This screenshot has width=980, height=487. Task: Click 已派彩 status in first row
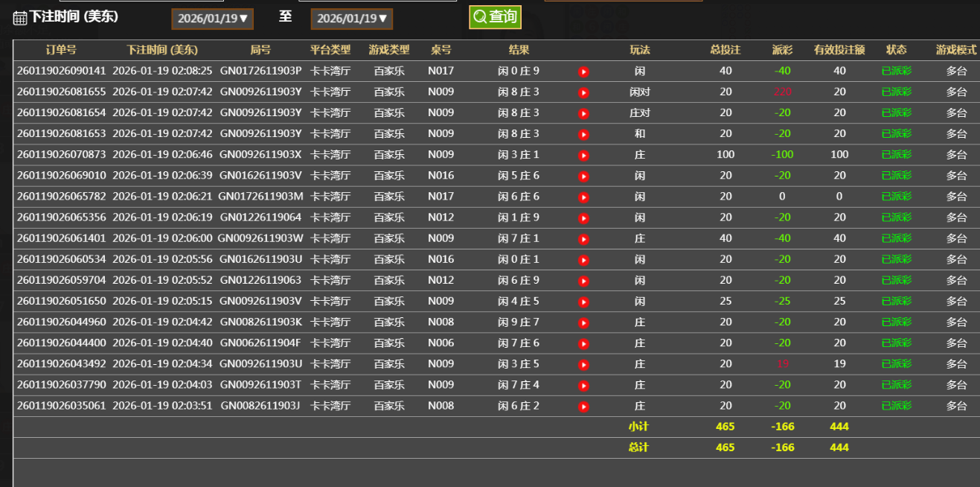tap(896, 71)
